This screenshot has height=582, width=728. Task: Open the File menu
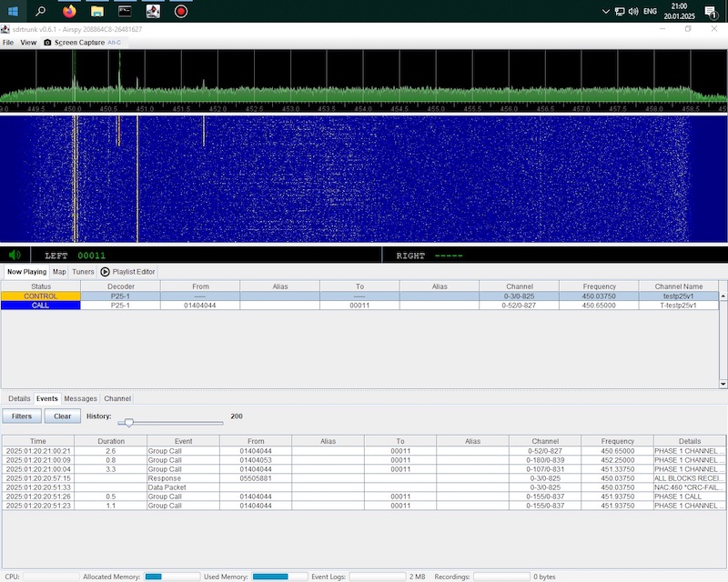pyautogui.click(x=8, y=42)
